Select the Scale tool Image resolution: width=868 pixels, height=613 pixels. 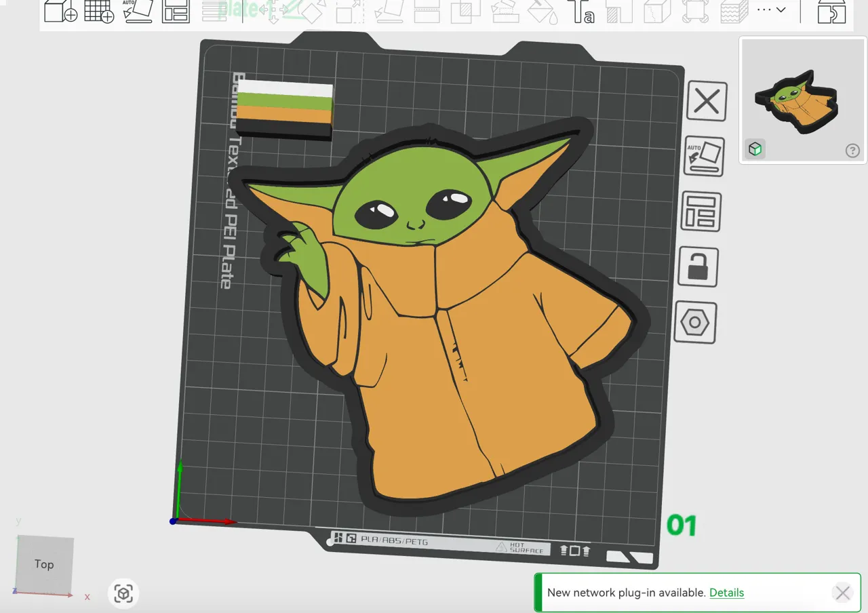click(x=350, y=11)
